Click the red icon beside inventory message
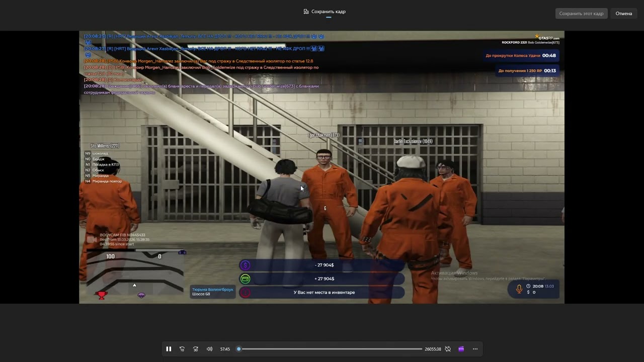 coord(245,292)
